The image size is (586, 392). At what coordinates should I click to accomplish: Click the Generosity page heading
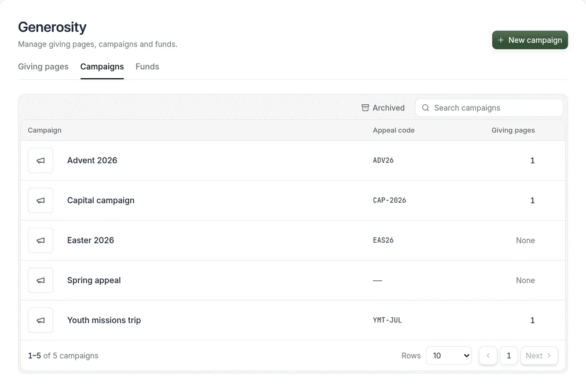tap(52, 27)
